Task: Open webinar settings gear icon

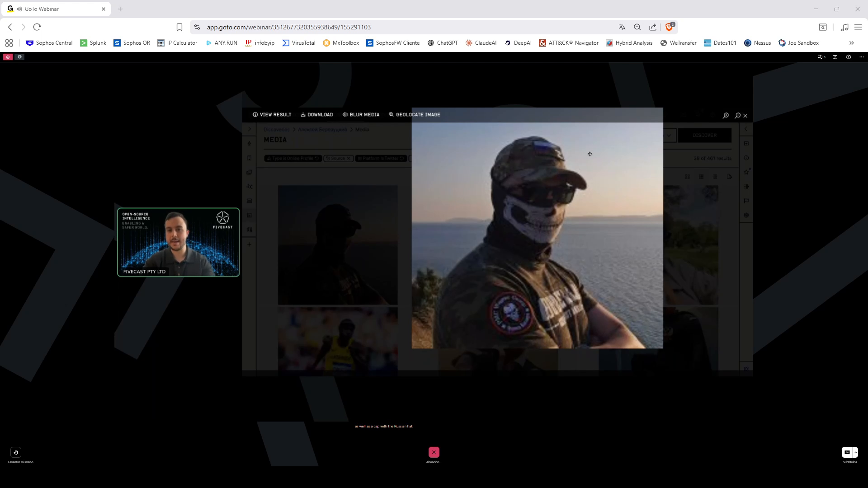Action: [x=849, y=57]
